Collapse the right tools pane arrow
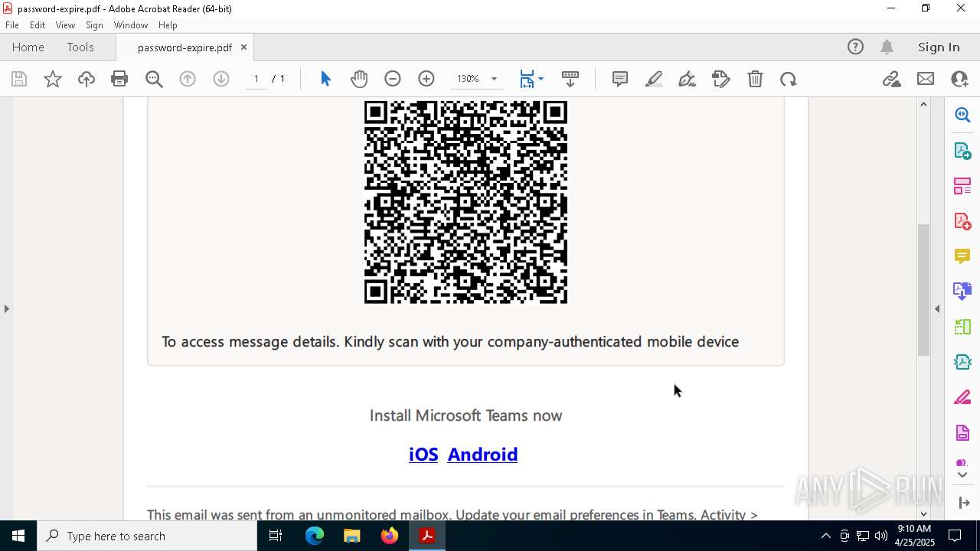 [x=937, y=308]
